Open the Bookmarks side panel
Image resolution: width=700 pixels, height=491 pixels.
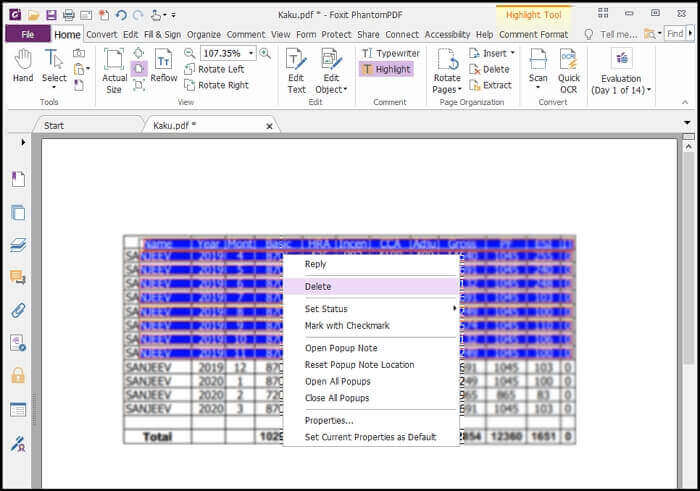click(x=18, y=179)
